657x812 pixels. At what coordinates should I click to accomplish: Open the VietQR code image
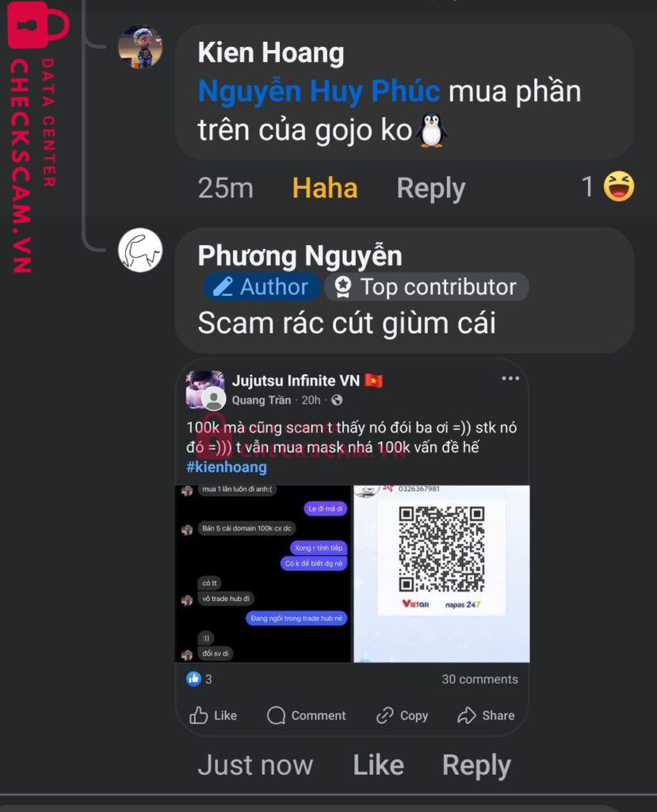coord(441,574)
